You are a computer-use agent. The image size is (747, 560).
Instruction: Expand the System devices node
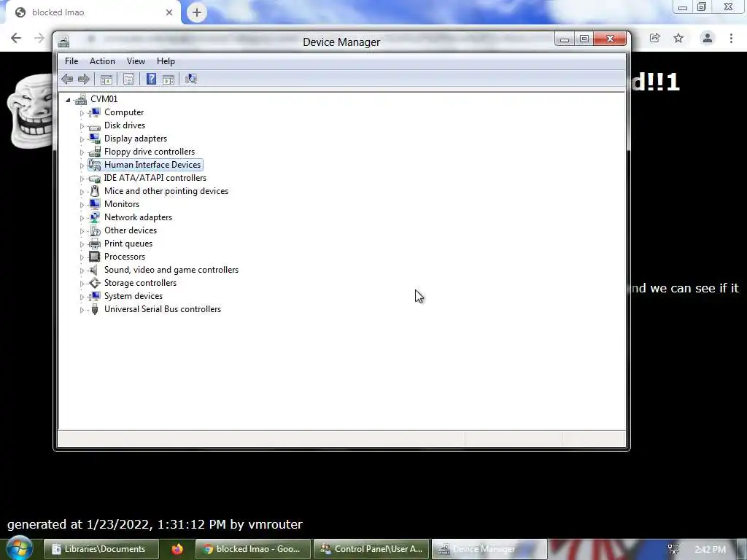(x=82, y=297)
